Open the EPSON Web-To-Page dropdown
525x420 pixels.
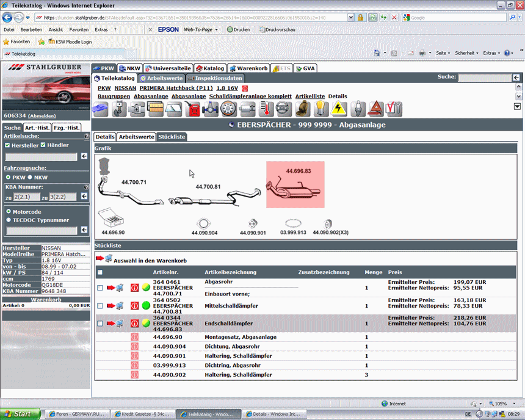coord(216,30)
